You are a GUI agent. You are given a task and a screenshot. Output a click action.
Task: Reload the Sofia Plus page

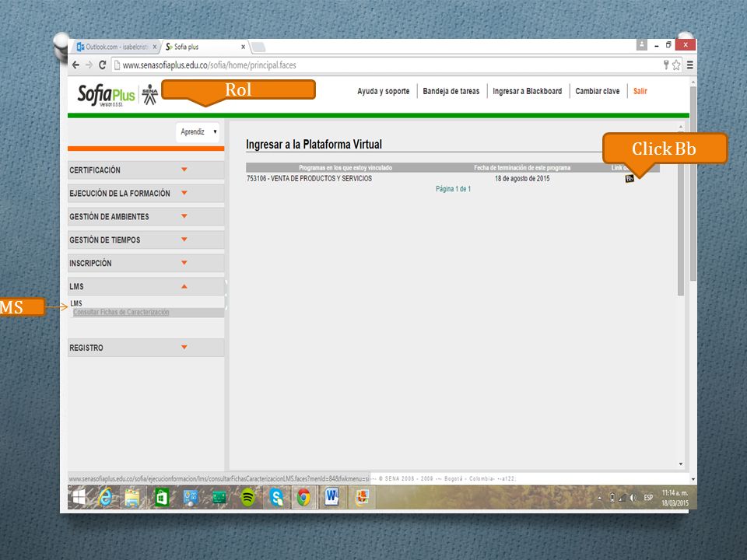[x=102, y=65]
